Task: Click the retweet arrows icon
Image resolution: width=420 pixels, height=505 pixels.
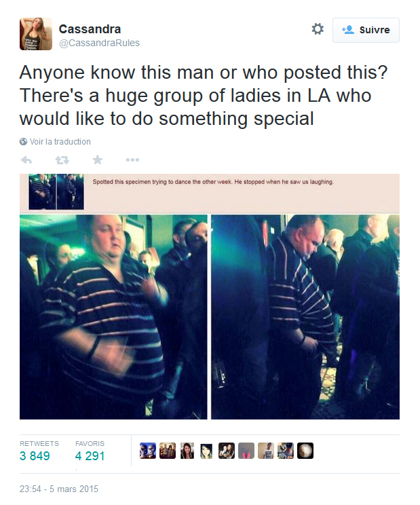Action: 62,160
